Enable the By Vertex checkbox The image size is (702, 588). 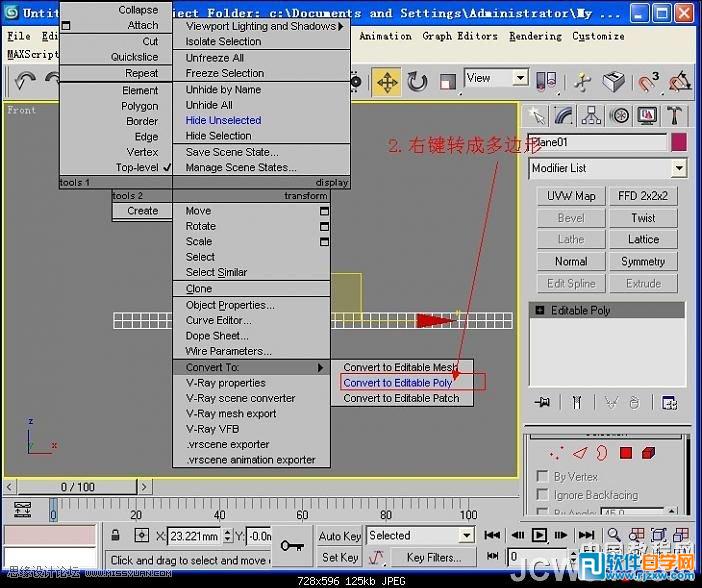click(543, 477)
